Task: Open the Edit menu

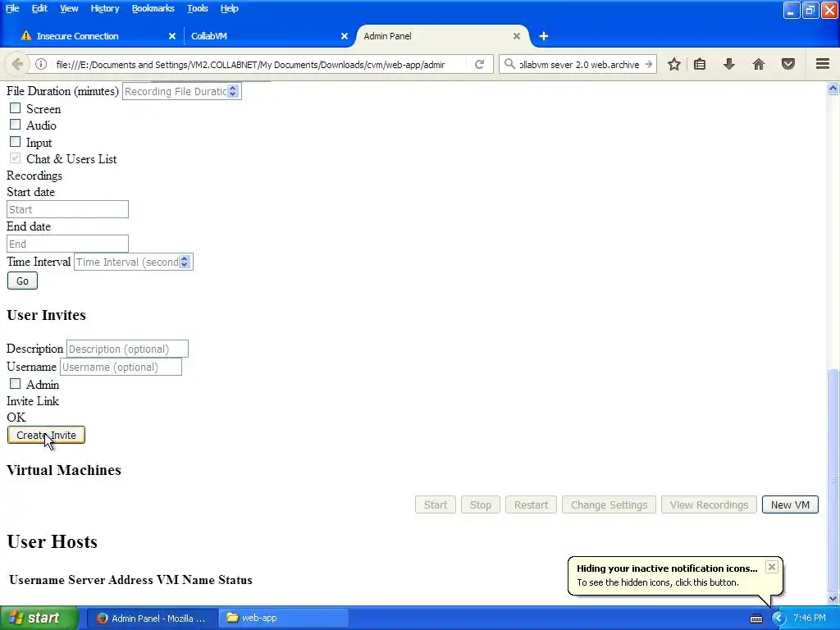Action: [x=39, y=8]
